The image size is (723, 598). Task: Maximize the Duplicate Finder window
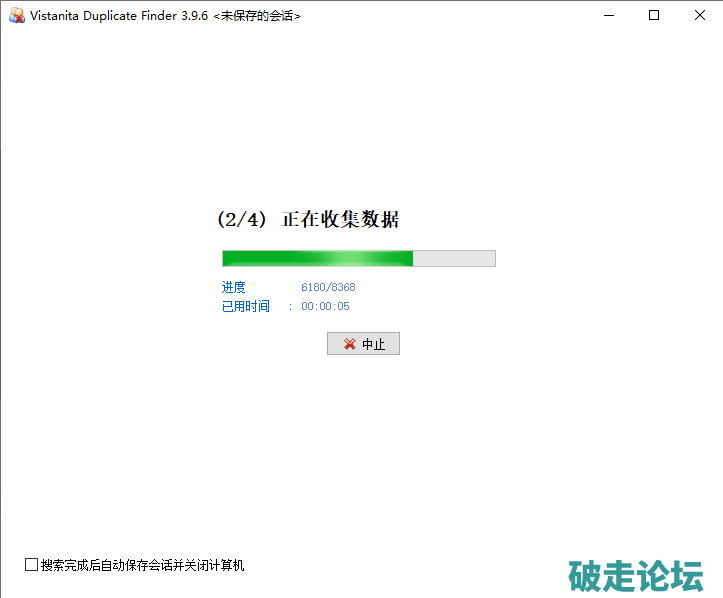pos(654,15)
